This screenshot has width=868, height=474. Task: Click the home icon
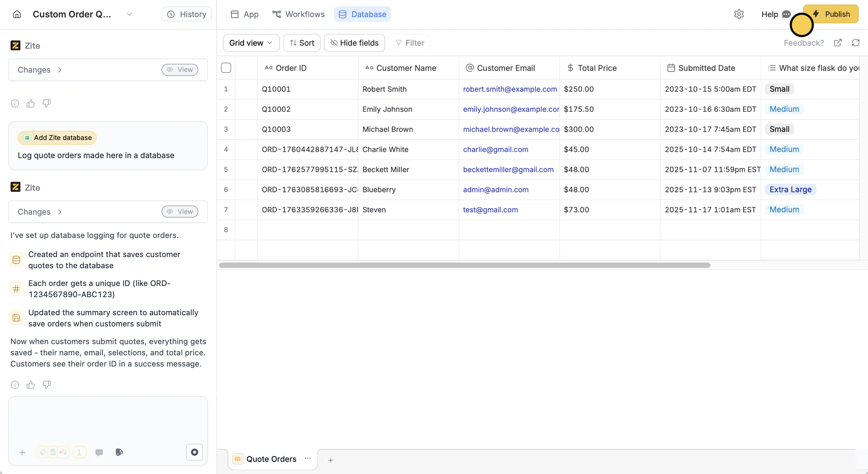[17, 14]
